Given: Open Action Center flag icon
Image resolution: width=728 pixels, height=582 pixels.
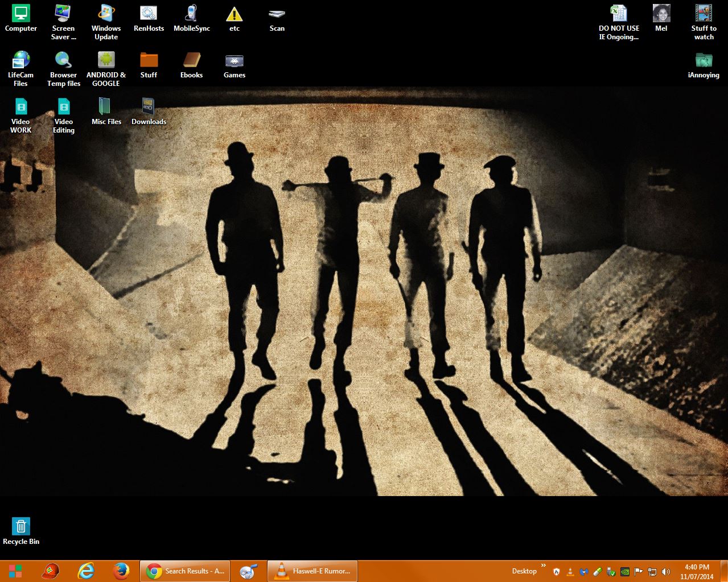Looking at the screenshot, I should [x=639, y=572].
